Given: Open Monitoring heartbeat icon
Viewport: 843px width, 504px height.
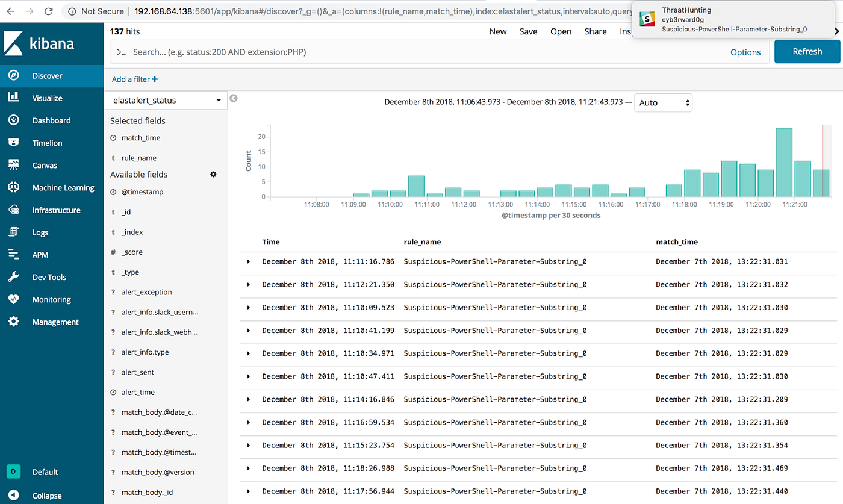Looking at the screenshot, I should (x=14, y=299).
